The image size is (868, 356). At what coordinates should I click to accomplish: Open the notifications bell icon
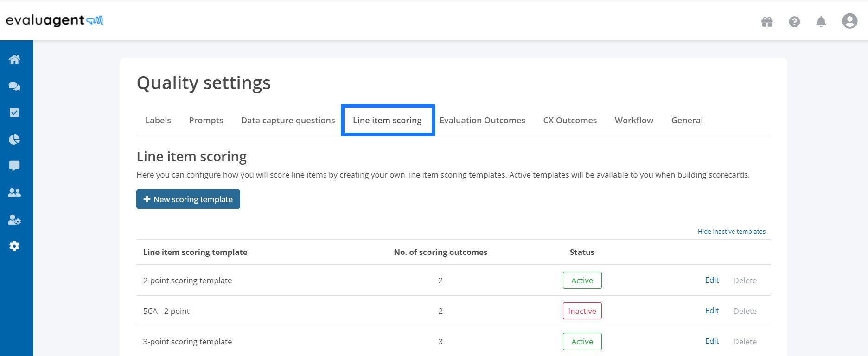(821, 22)
